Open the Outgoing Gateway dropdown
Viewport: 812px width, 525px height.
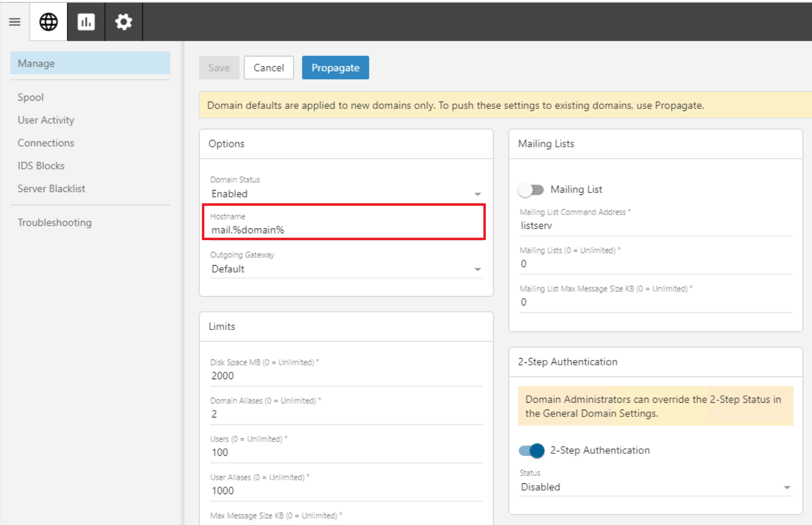346,269
